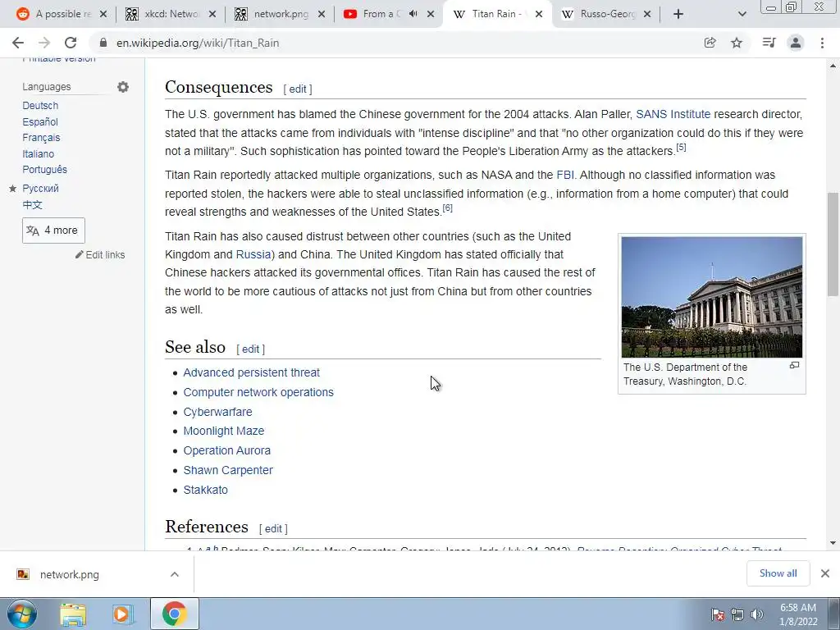Close the xkcd Network tab
Screen dimensions: 840x630
click(212, 14)
